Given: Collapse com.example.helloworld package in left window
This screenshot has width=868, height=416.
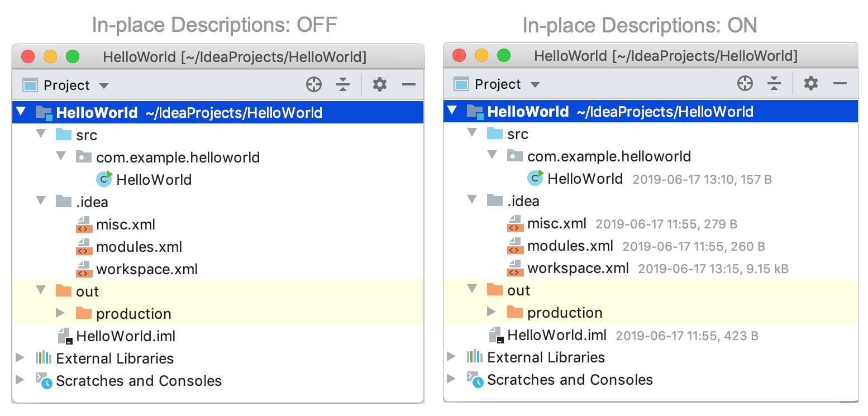Looking at the screenshot, I should (61, 157).
